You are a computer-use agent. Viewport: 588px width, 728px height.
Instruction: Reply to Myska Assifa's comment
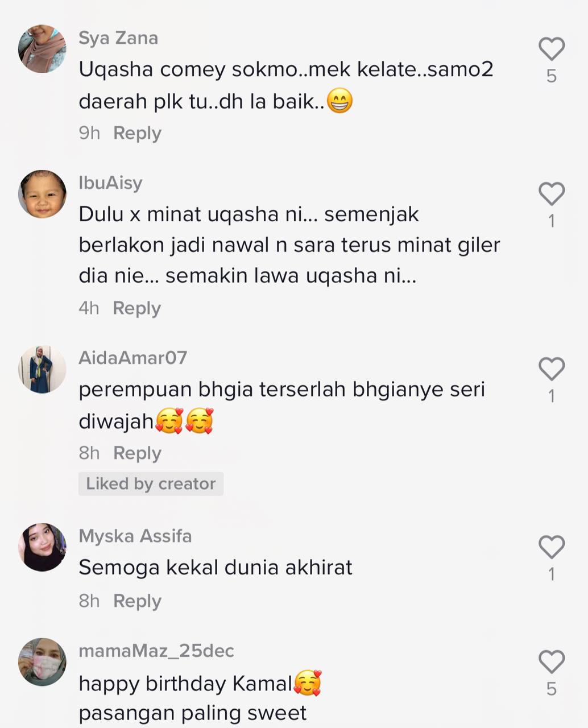[x=137, y=601]
